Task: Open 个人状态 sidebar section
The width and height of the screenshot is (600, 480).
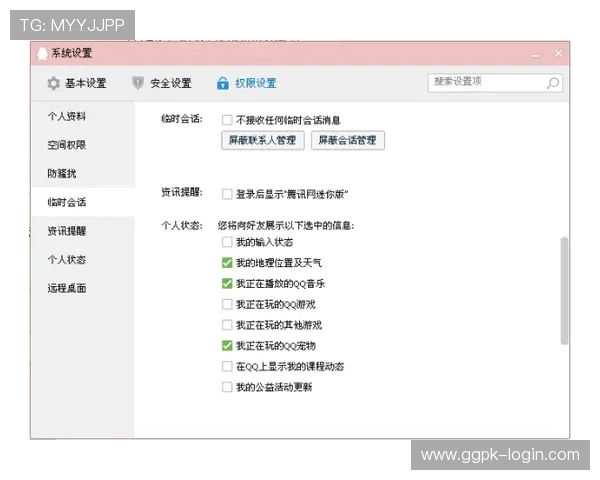Action: (67, 260)
